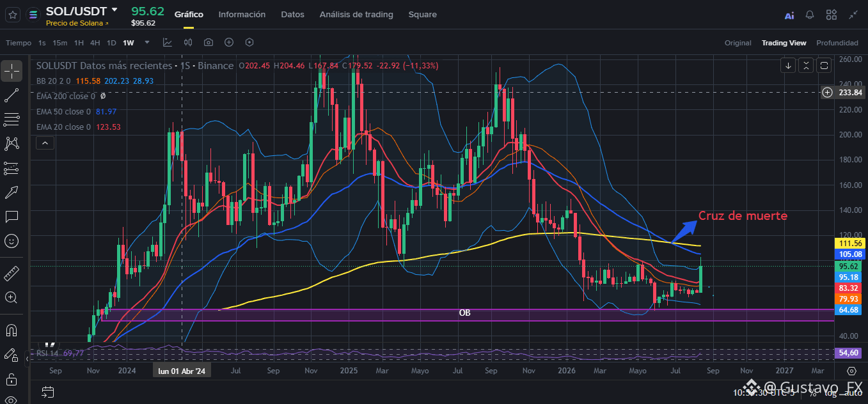The image size is (868, 404).
Task: Toggle percent scale on price axis
Action: tap(814, 391)
